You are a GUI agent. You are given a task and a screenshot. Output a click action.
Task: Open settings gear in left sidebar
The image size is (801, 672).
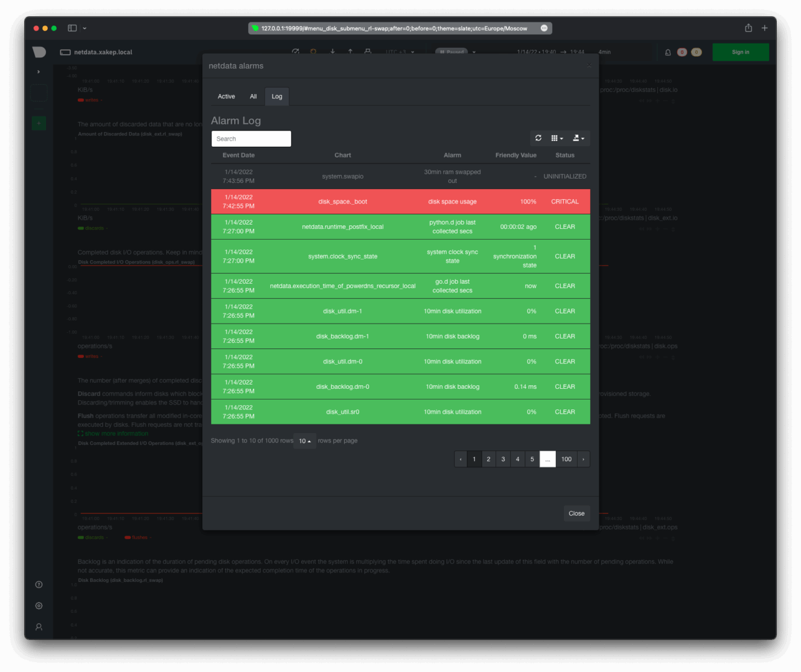point(39,605)
